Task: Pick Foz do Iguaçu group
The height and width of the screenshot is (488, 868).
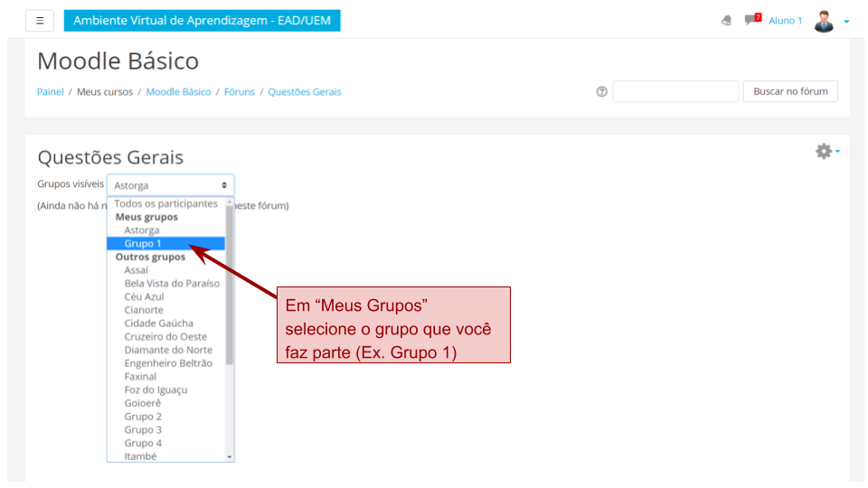Action: tap(156, 390)
